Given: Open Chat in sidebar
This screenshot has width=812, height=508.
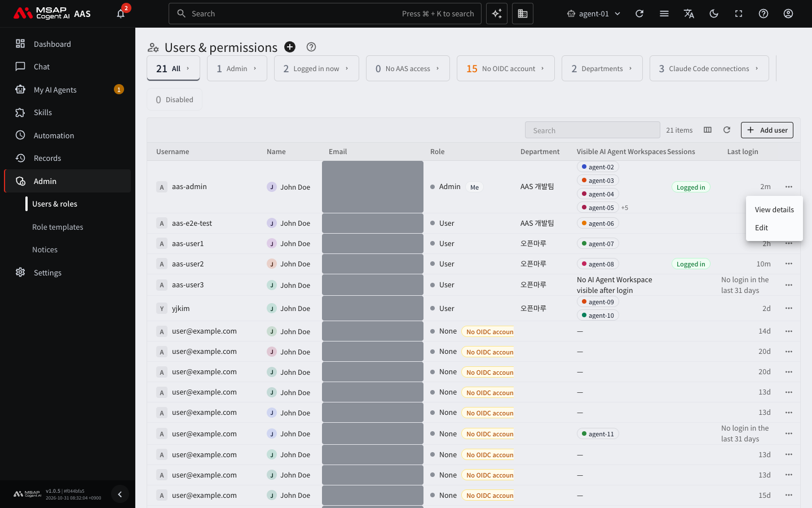Looking at the screenshot, I should (x=68, y=67).
